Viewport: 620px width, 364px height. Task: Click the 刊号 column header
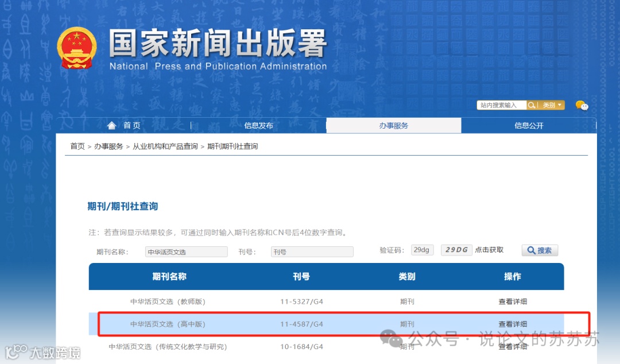(301, 277)
